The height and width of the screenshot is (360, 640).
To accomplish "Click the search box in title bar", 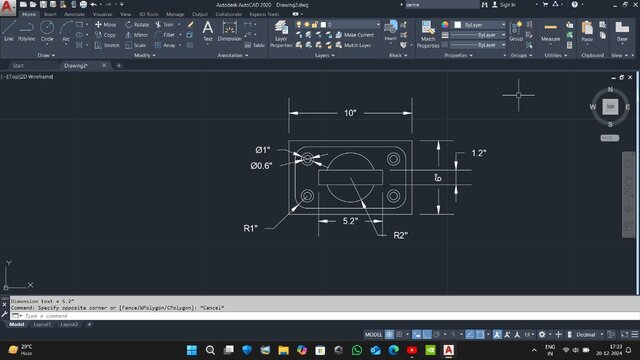I will 442,5.
